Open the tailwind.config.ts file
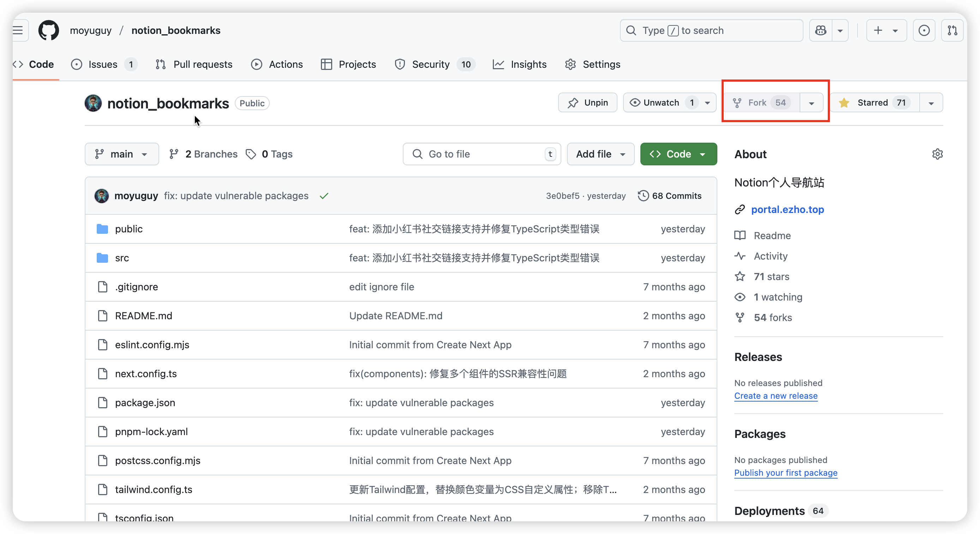Screen dimensions: 980x534 (154, 489)
